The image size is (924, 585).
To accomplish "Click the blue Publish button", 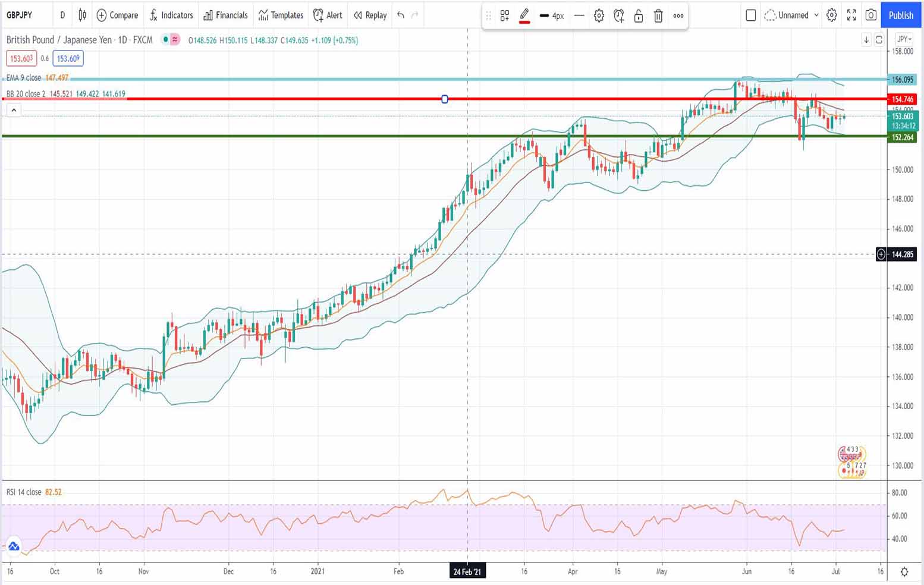I will click(901, 15).
